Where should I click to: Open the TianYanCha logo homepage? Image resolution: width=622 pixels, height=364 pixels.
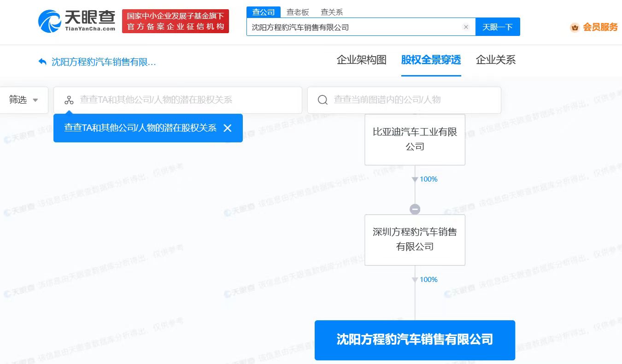[76, 21]
